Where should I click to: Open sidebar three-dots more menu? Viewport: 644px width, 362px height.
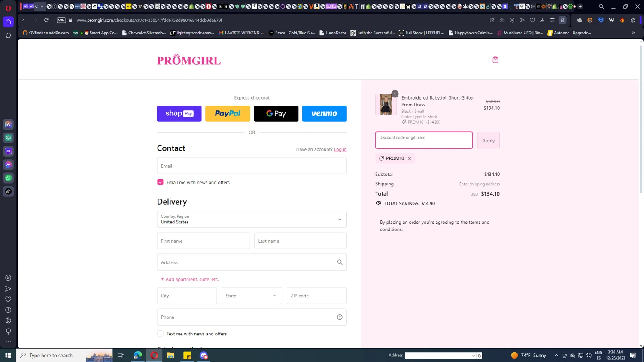(x=8, y=341)
